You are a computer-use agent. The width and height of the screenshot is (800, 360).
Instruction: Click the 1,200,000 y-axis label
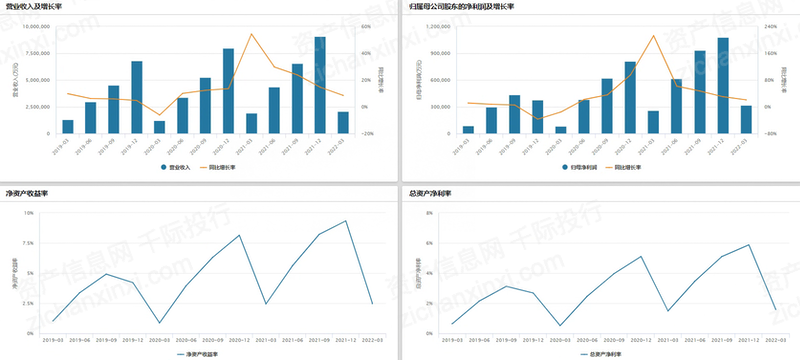tap(438, 27)
